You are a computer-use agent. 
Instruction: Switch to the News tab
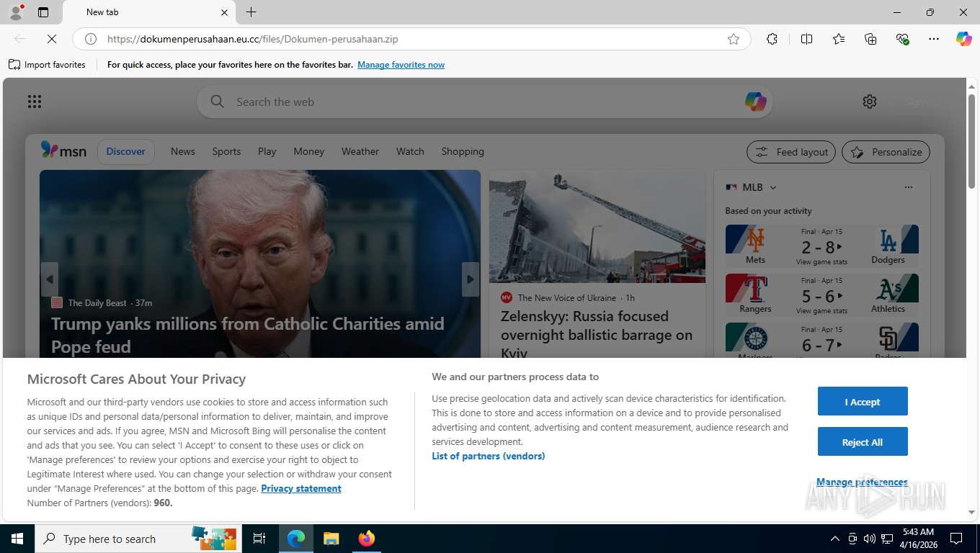(182, 151)
